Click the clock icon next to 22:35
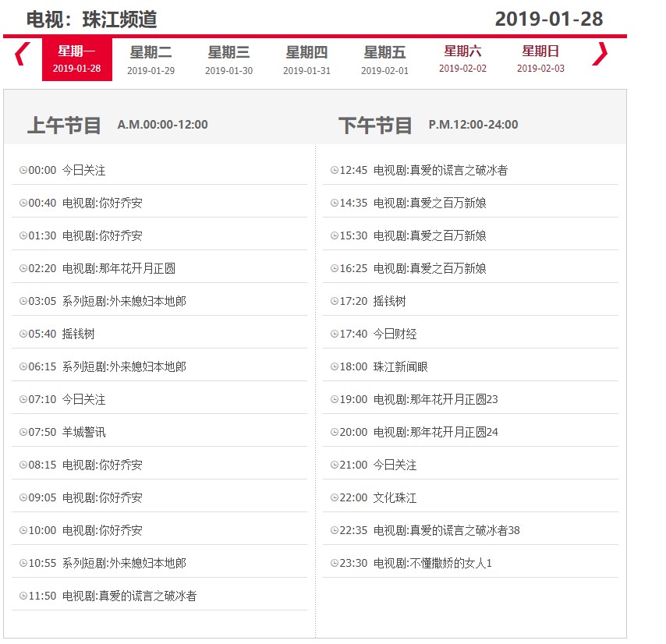The width and height of the screenshot is (666, 644). point(335,530)
